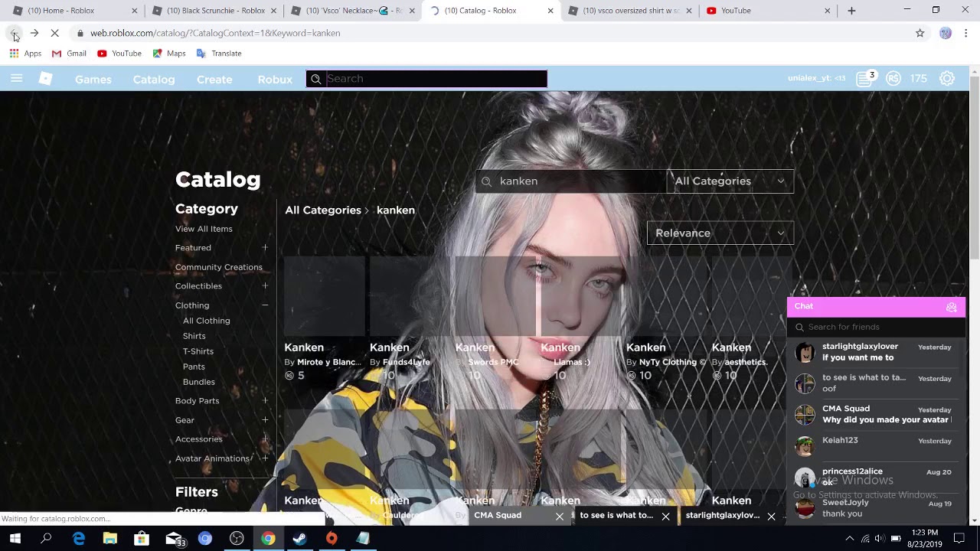980x551 pixels.
Task: Close the 'to see is what to...' chat tab
Action: [665, 517]
